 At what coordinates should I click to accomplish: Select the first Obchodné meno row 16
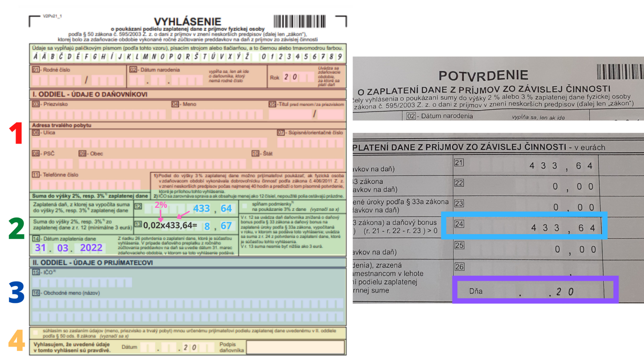(188, 303)
